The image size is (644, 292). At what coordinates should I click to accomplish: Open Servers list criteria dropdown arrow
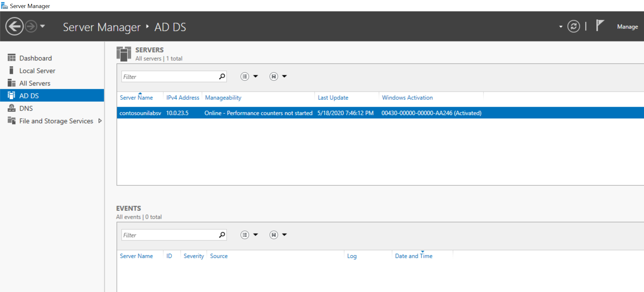click(x=256, y=76)
